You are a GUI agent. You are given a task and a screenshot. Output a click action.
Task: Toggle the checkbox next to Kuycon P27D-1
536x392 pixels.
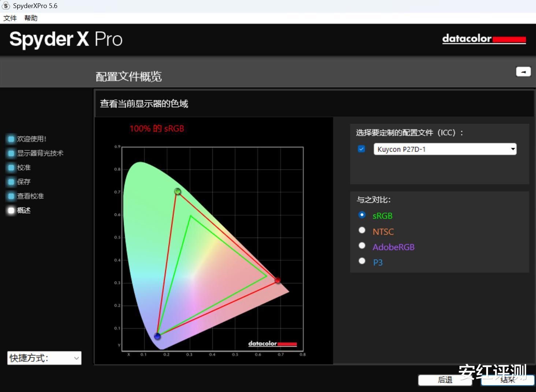pyautogui.click(x=361, y=149)
